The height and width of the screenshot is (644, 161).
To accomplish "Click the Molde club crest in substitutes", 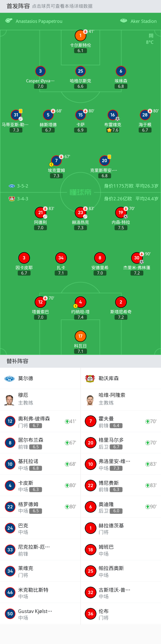I will point(10,379).
